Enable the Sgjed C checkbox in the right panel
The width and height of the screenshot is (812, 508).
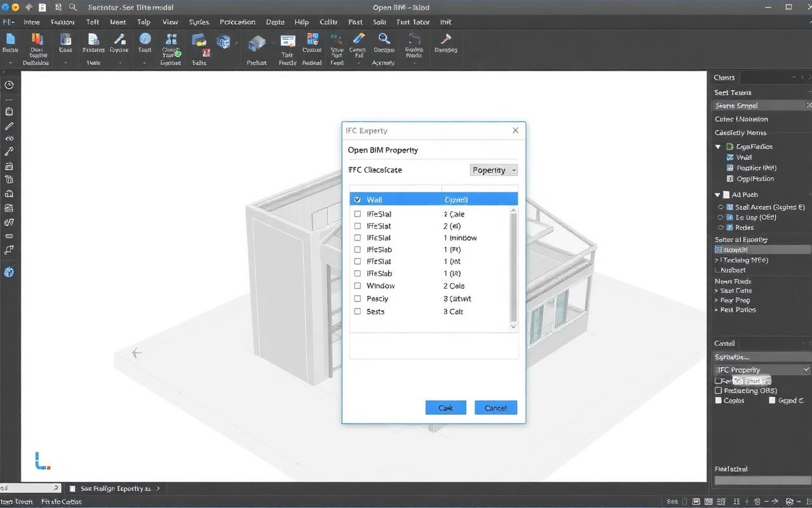(x=772, y=401)
